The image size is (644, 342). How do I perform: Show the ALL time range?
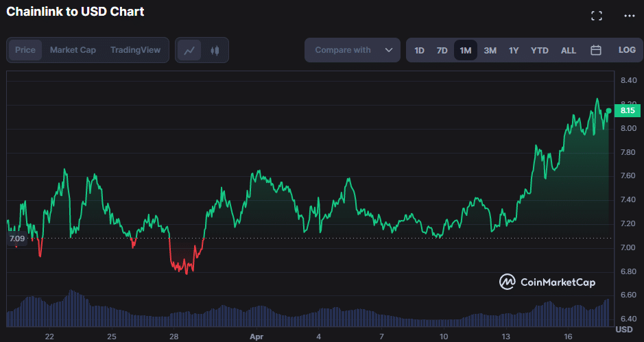click(x=569, y=51)
